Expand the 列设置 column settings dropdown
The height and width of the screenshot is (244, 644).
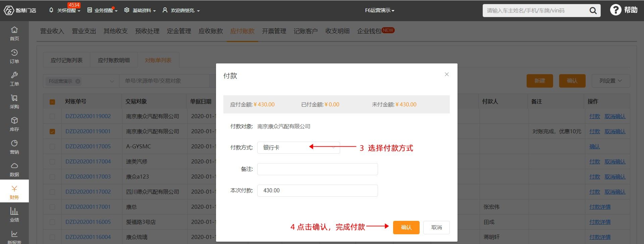tap(610, 81)
